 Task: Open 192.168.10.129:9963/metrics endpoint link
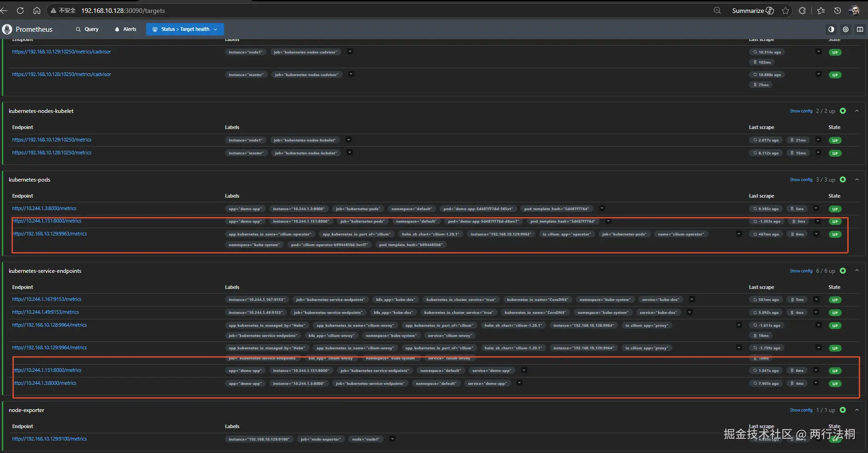pyautogui.click(x=49, y=234)
